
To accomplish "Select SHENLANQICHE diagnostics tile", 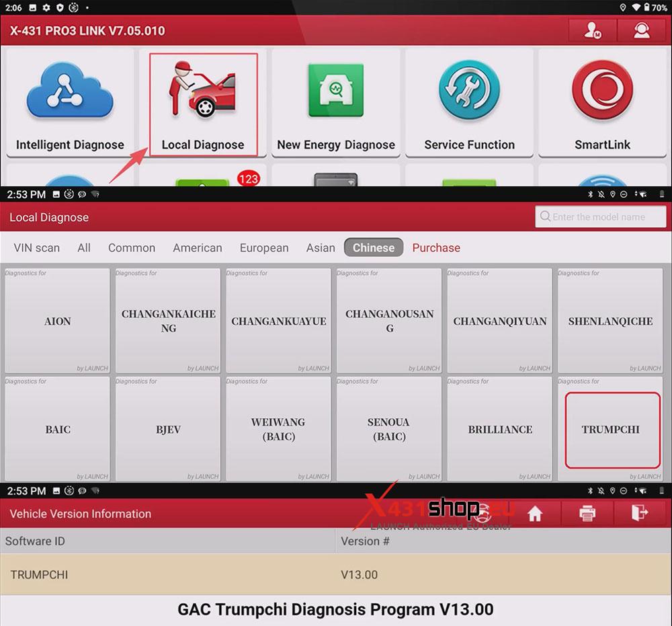I will click(x=610, y=321).
